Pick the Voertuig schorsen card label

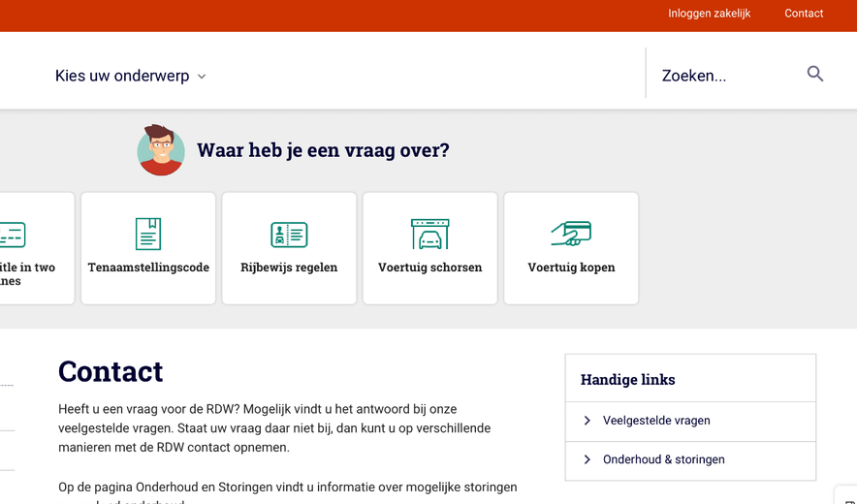tap(429, 268)
